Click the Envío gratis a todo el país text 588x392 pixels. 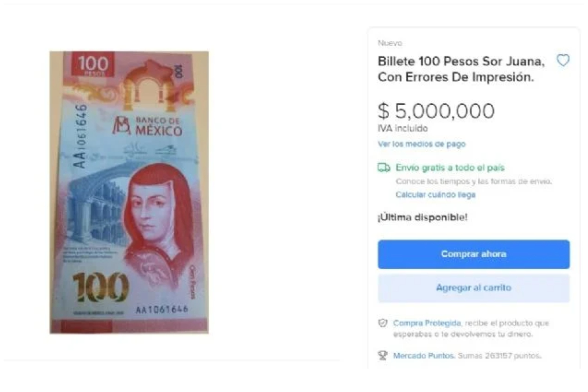click(x=450, y=167)
